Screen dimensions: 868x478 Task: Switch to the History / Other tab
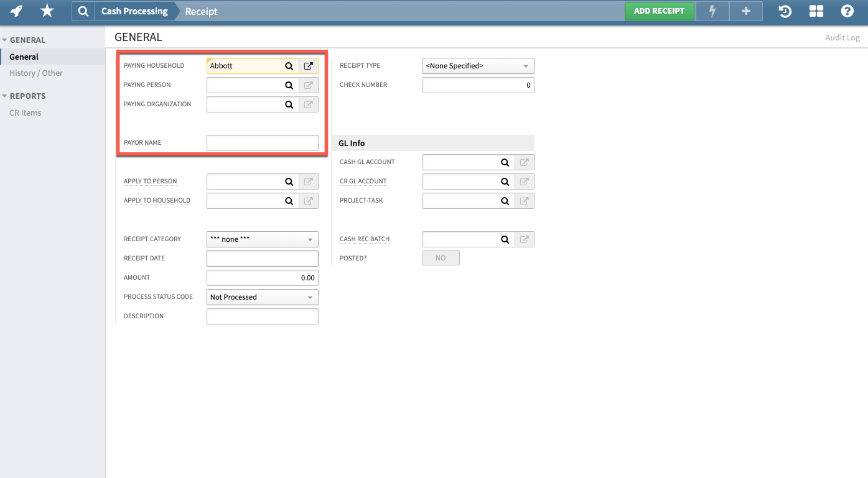pyautogui.click(x=35, y=73)
